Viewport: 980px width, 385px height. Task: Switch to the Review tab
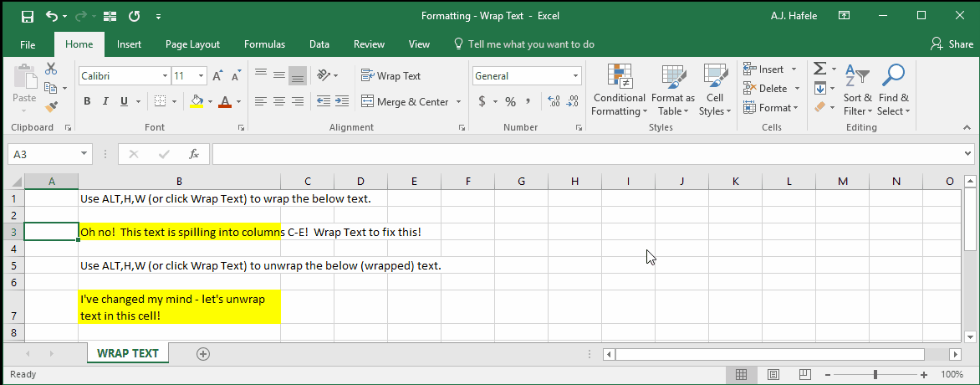(369, 44)
